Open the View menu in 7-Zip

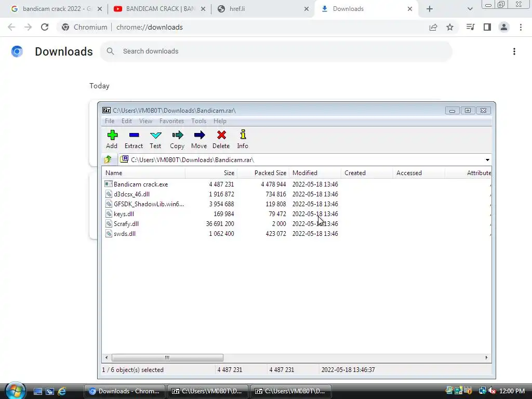[x=145, y=121]
